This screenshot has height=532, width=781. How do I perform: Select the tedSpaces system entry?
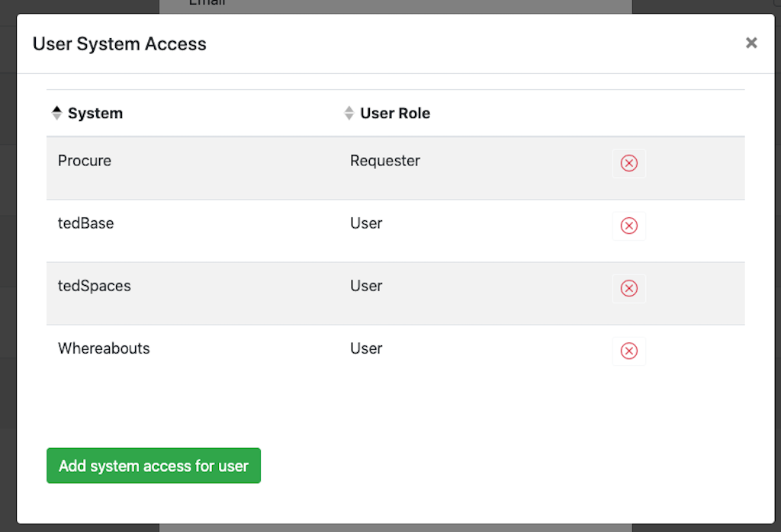95,286
